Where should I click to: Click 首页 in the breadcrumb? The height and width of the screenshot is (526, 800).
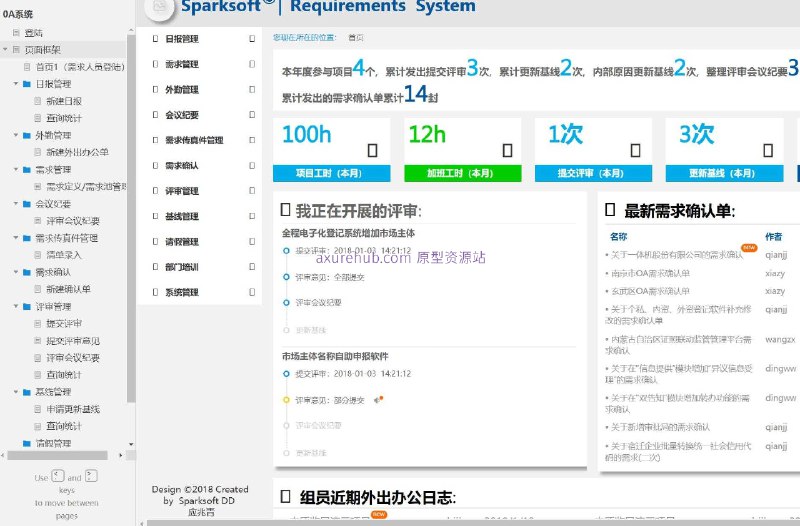coord(356,38)
